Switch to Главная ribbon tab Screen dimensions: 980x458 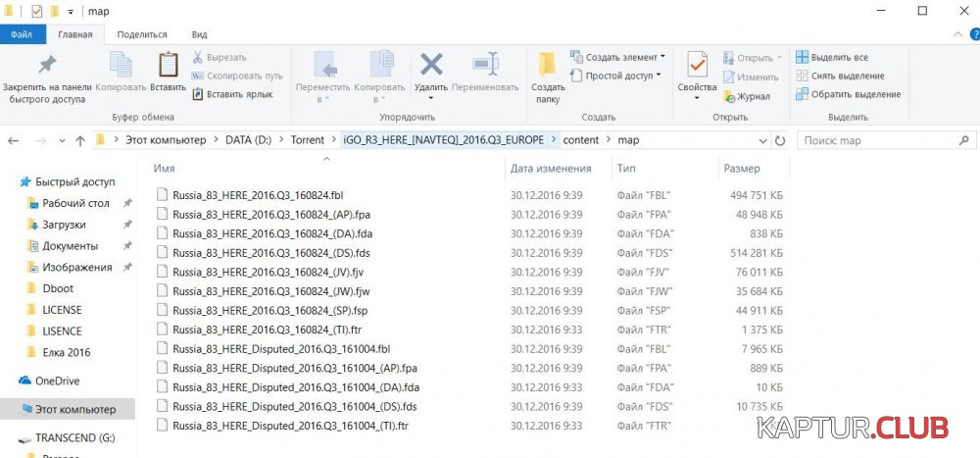click(x=75, y=34)
